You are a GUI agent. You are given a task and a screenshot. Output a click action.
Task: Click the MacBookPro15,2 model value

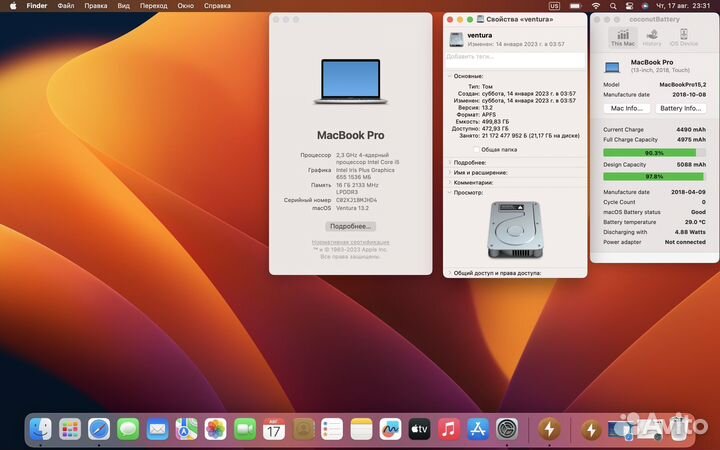(x=683, y=84)
